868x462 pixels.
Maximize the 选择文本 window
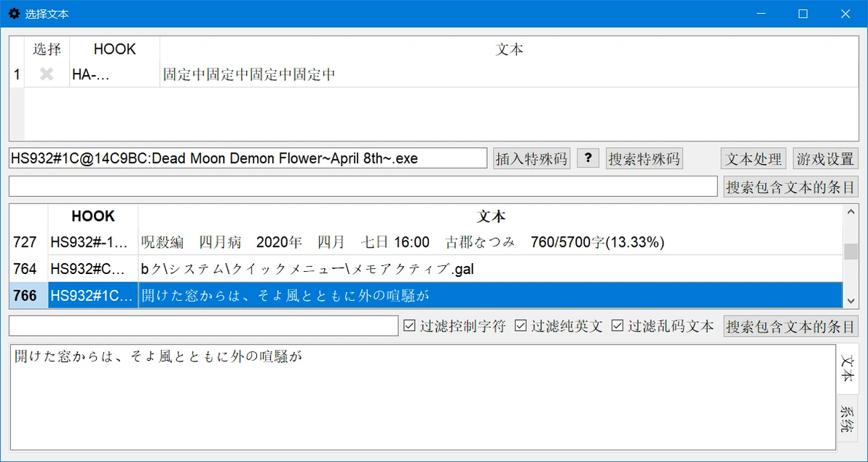point(802,14)
